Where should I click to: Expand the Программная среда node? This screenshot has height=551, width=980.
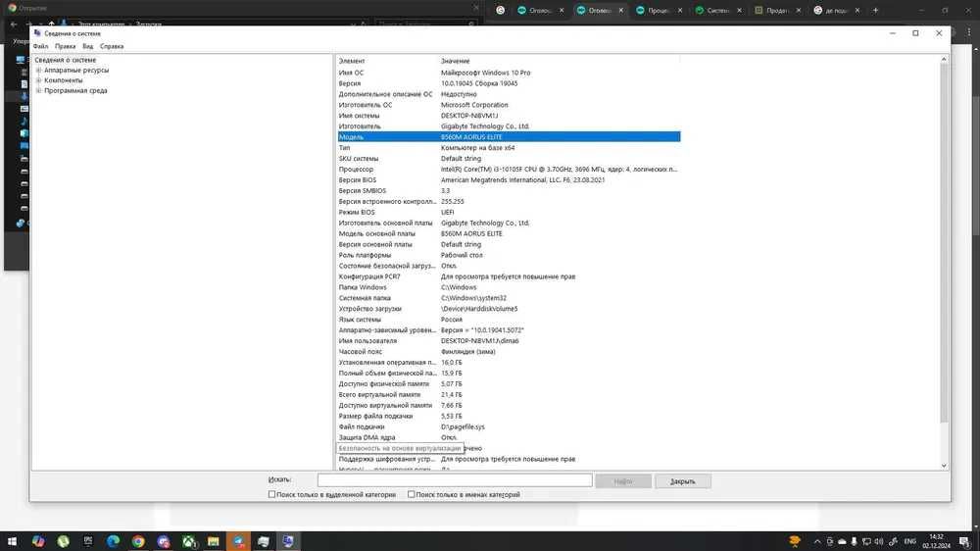39,90
